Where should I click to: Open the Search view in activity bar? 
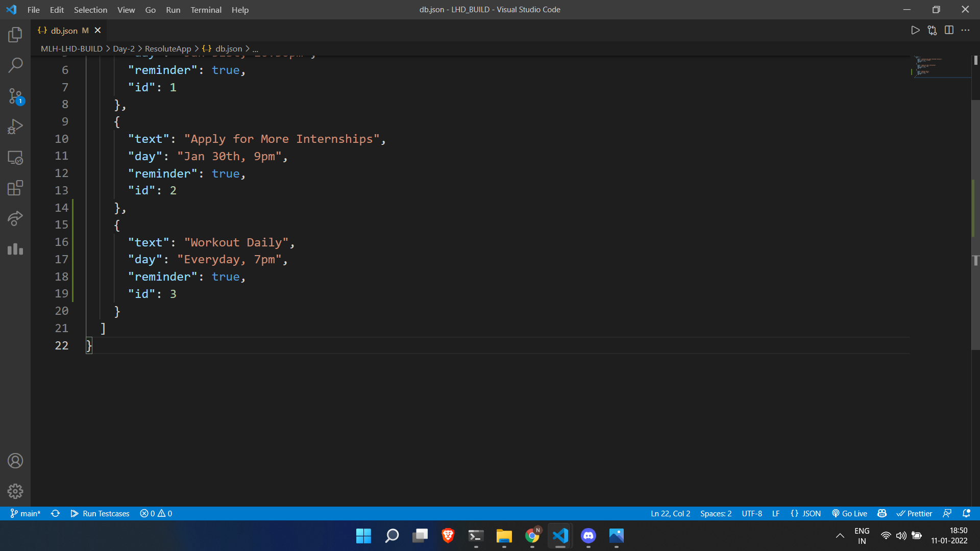(15, 65)
